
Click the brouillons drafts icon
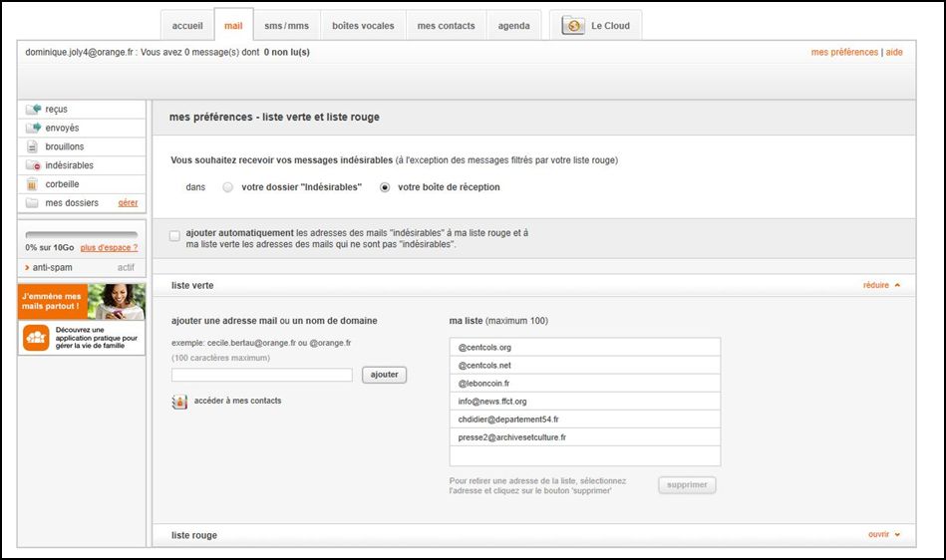[32, 146]
